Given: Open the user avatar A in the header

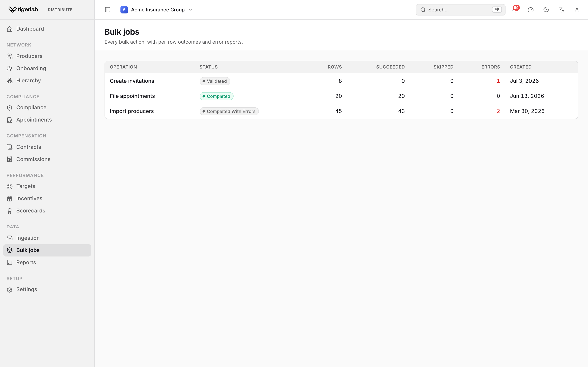Looking at the screenshot, I should 577,10.
